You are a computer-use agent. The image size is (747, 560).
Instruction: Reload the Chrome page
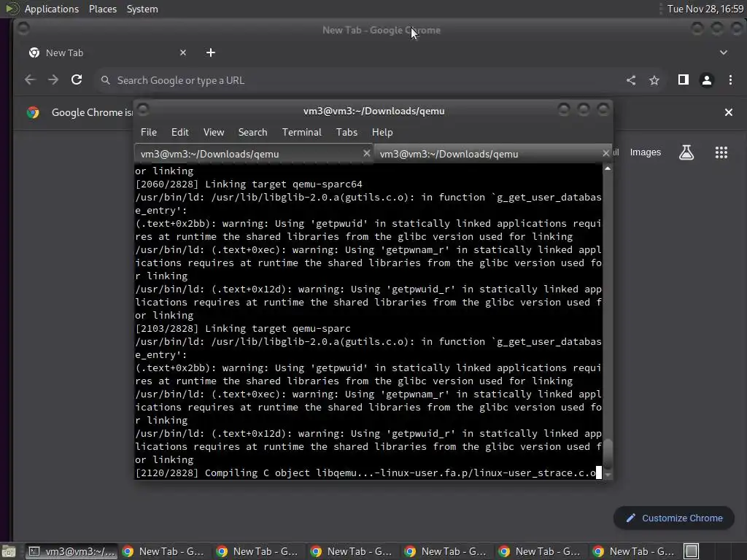[x=77, y=80]
